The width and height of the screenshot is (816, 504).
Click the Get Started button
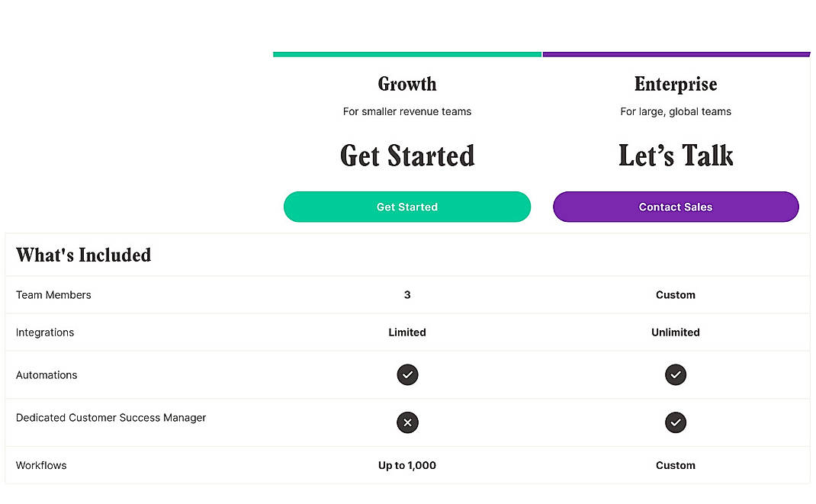(407, 207)
